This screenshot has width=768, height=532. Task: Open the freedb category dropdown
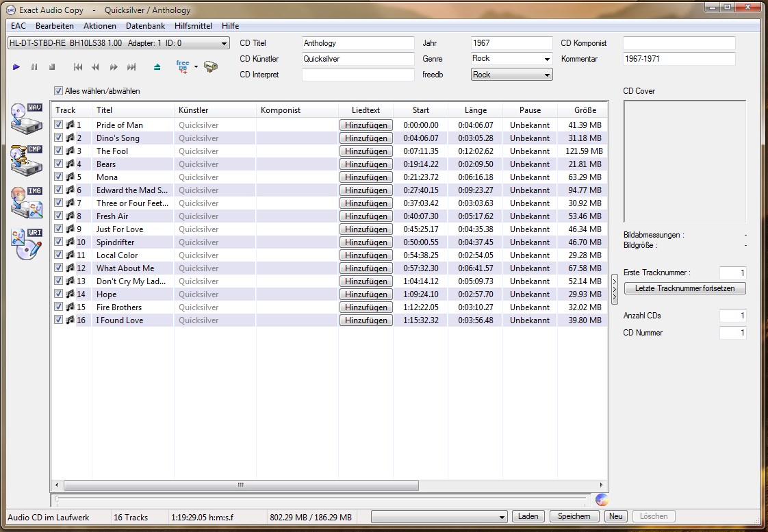tap(547, 75)
